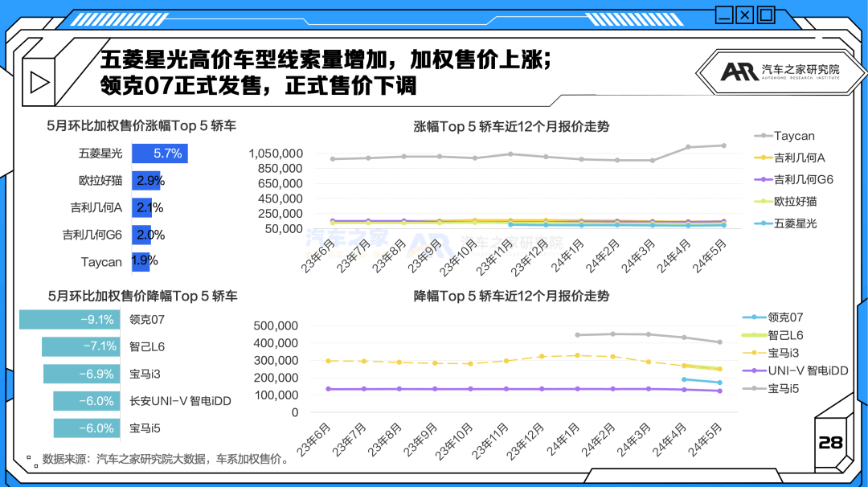Click the heading 5月环比加权售价涨幅Top 5 轿车
This screenshot has height=487, width=868.
pos(141,126)
